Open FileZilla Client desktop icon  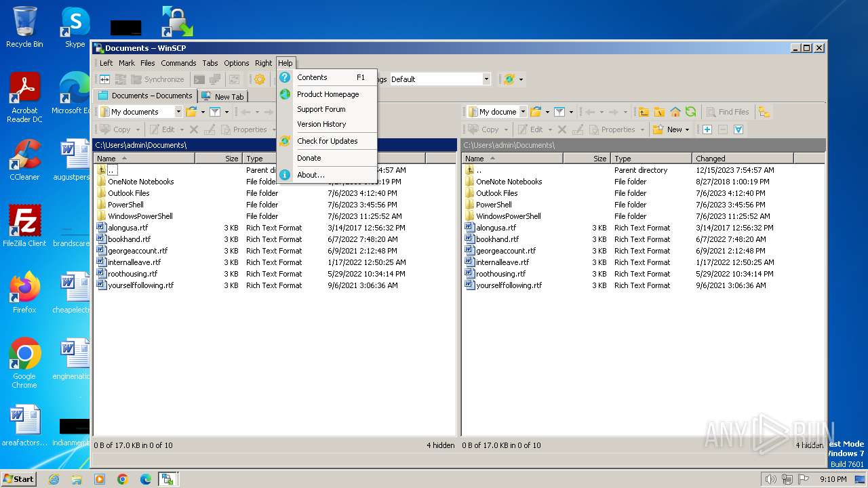24,226
